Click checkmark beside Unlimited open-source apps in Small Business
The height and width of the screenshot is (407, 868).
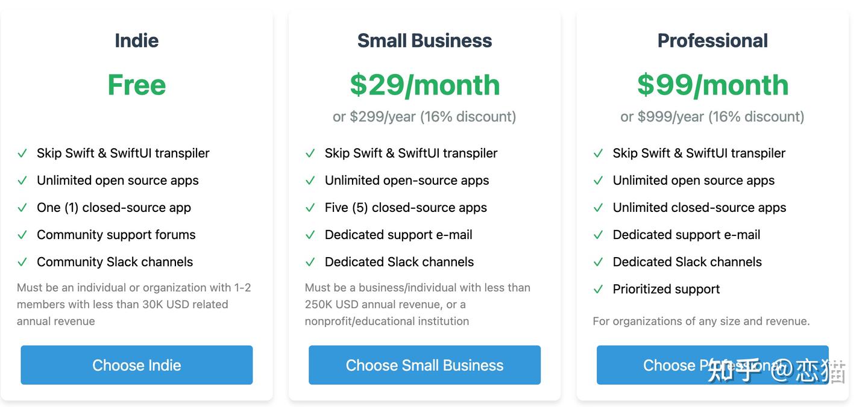[310, 181]
